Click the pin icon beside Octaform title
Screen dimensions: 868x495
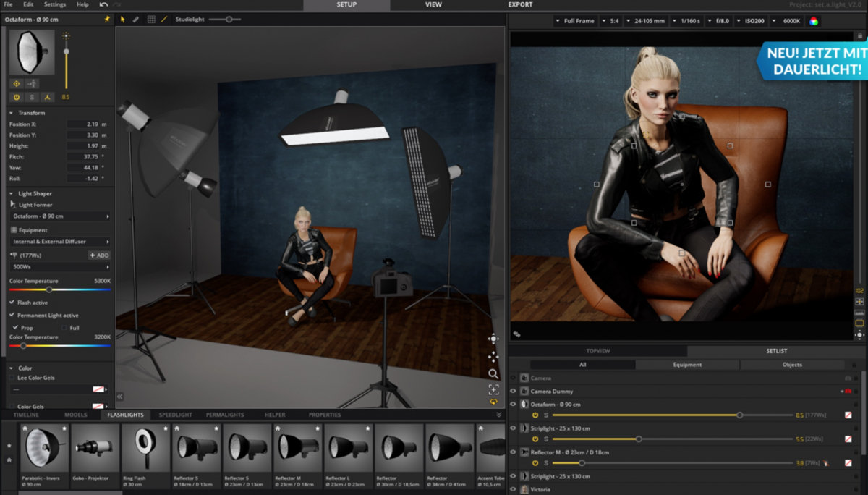coord(108,20)
